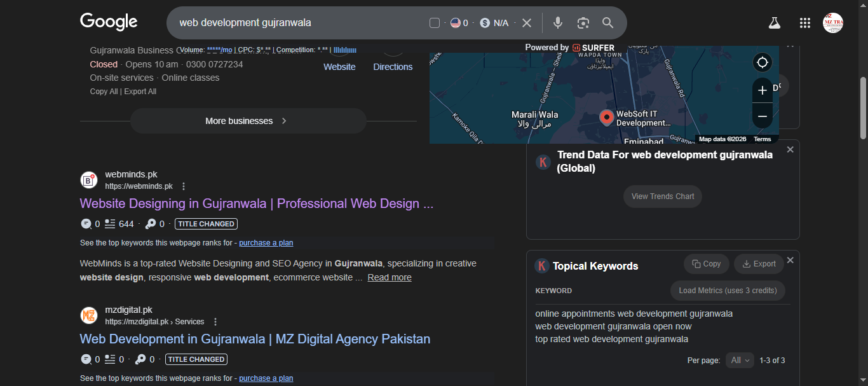Click purchase a plan under mzdigital result
Viewport: 868px width, 386px height.
[266, 378]
